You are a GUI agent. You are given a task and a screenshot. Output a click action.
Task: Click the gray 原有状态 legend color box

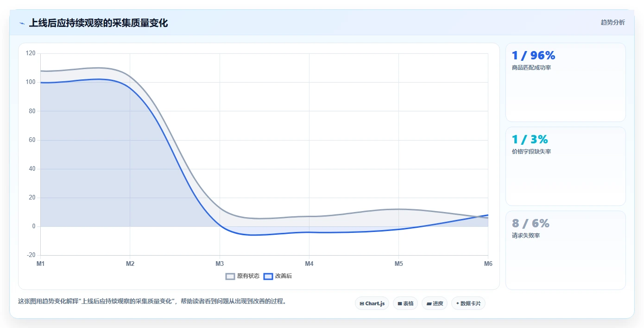tap(230, 276)
